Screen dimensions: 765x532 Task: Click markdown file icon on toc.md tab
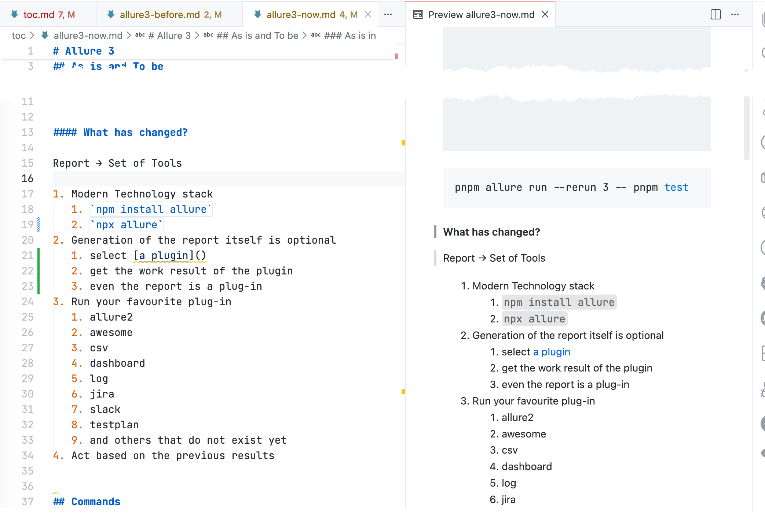click(x=15, y=15)
